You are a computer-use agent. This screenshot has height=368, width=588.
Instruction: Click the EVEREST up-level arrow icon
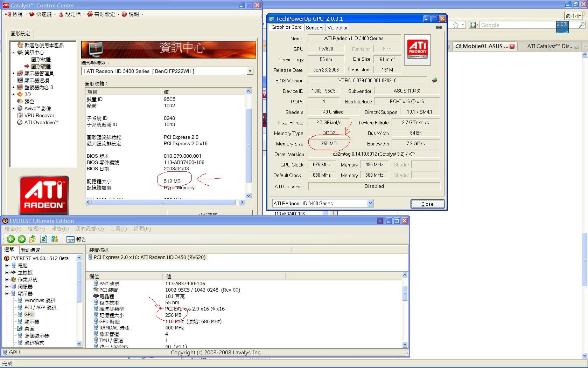click(33, 239)
